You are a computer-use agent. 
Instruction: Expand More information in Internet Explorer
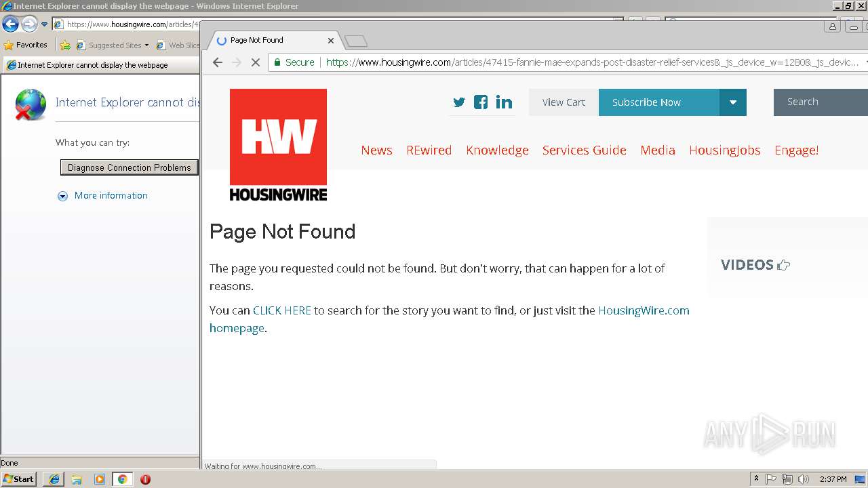point(102,196)
